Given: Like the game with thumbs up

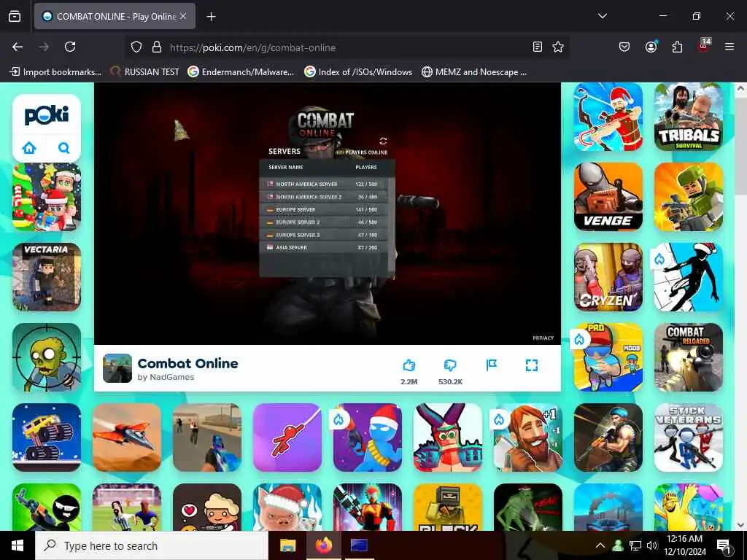Looking at the screenshot, I should 409,365.
